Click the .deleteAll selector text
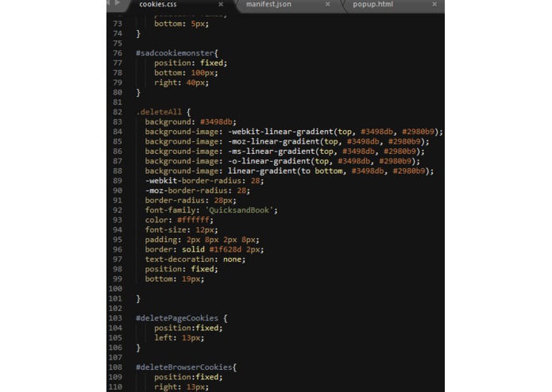Image resolution: width=552 pixels, height=392 pixels. pos(159,112)
